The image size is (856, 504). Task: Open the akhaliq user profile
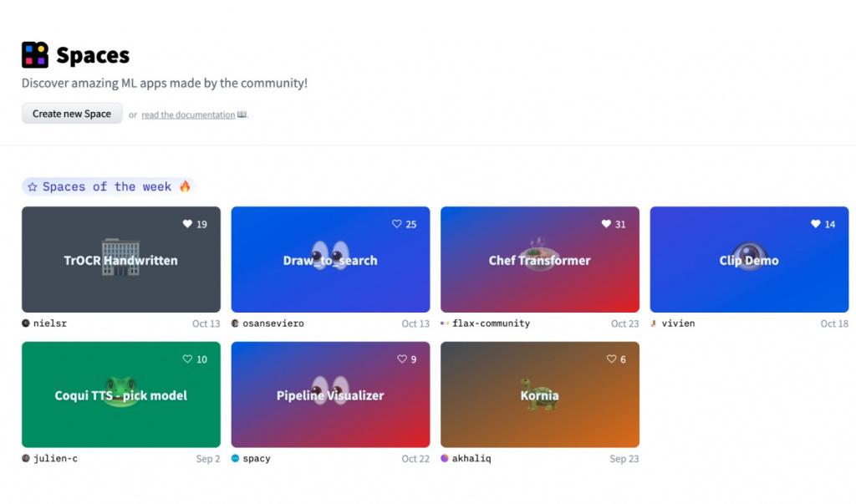point(471,459)
